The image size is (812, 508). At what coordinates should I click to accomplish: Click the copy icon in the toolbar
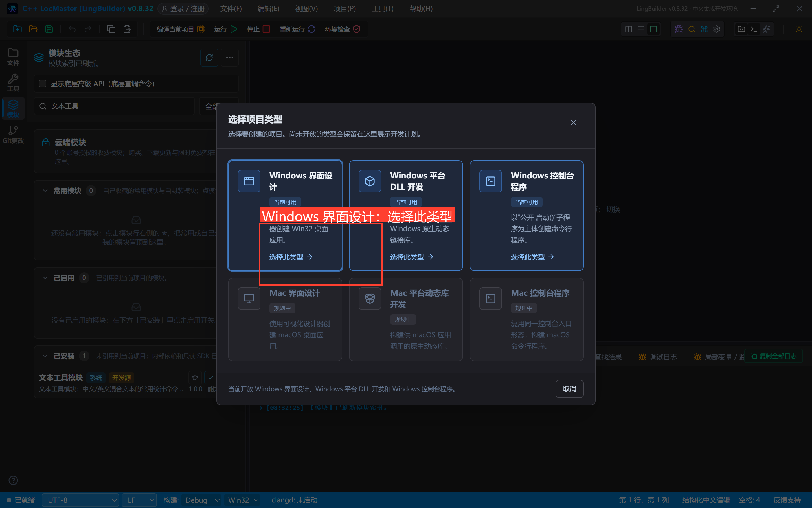111,29
